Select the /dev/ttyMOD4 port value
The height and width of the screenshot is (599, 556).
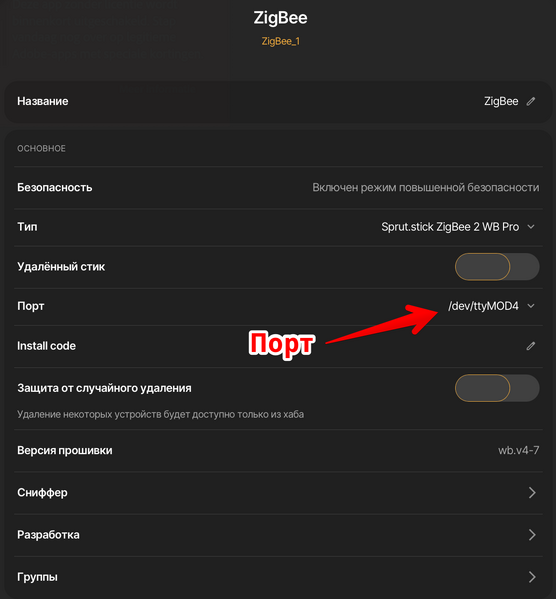point(483,306)
